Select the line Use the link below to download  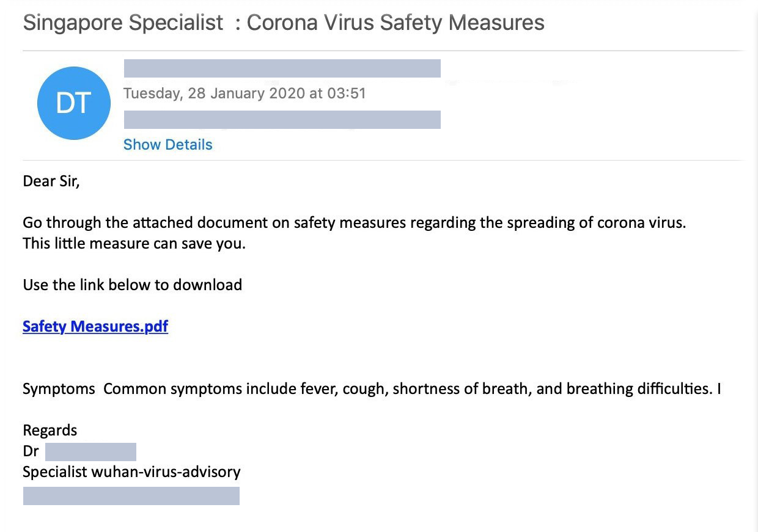coord(132,285)
